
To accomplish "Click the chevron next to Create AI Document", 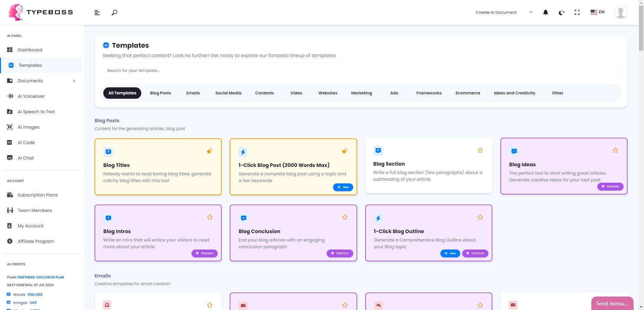I will click(531, 12).
